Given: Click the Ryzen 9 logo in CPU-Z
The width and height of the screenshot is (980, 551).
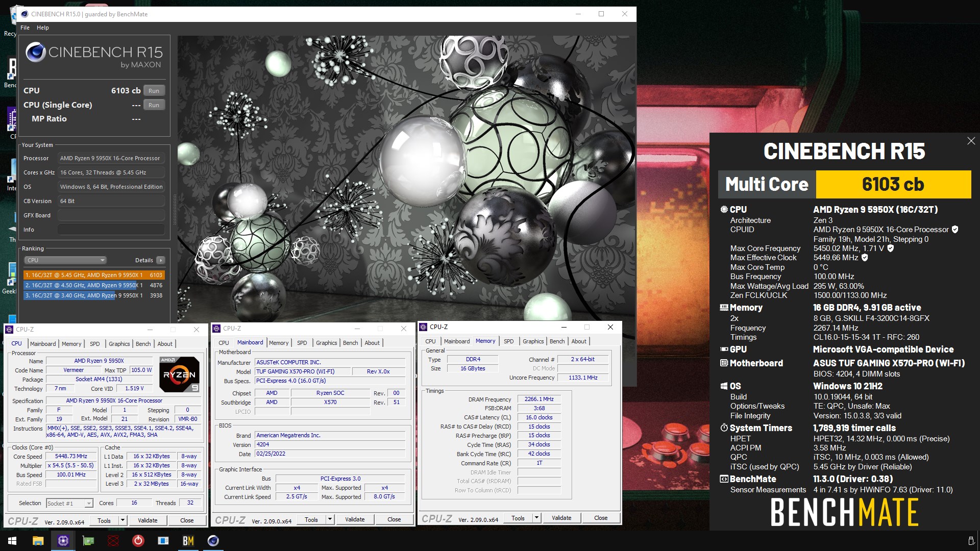Looking at the screenshot, I should [x=179, y=374].
